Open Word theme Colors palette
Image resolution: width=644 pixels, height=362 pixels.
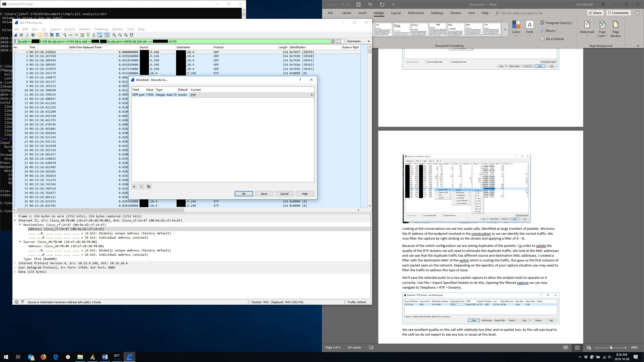coord(516,29)
